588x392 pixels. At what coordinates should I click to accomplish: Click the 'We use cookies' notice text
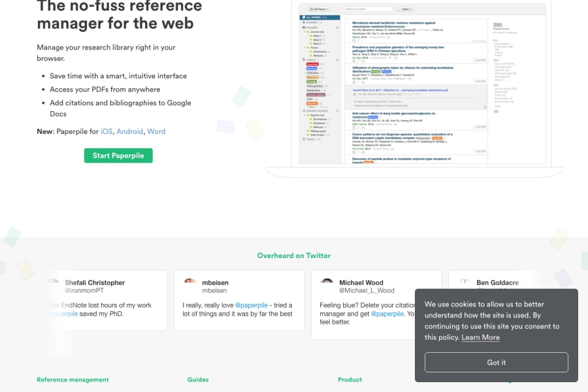click(491, 321)
